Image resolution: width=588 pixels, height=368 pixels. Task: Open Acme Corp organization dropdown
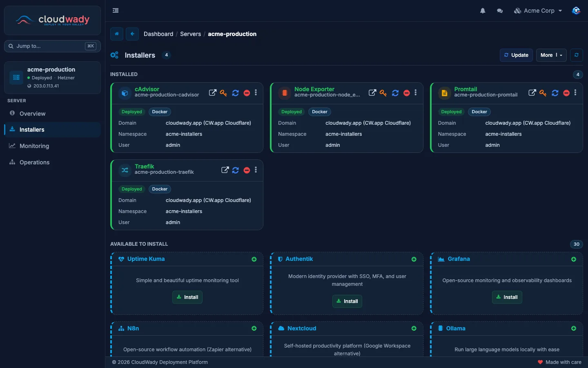tap(538, 11)
